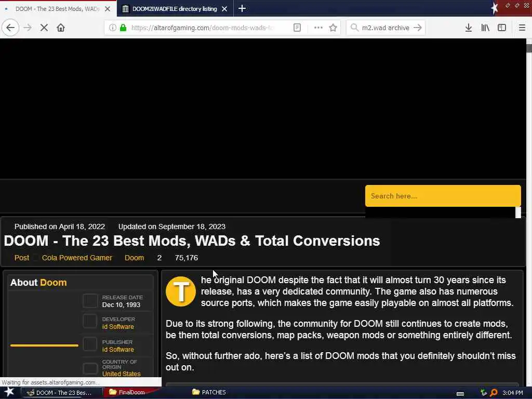This screenshot has height=399, width=532.
Task: Toggle reader view in address bar
Action: pyautogui.click(x=297, y=28)
